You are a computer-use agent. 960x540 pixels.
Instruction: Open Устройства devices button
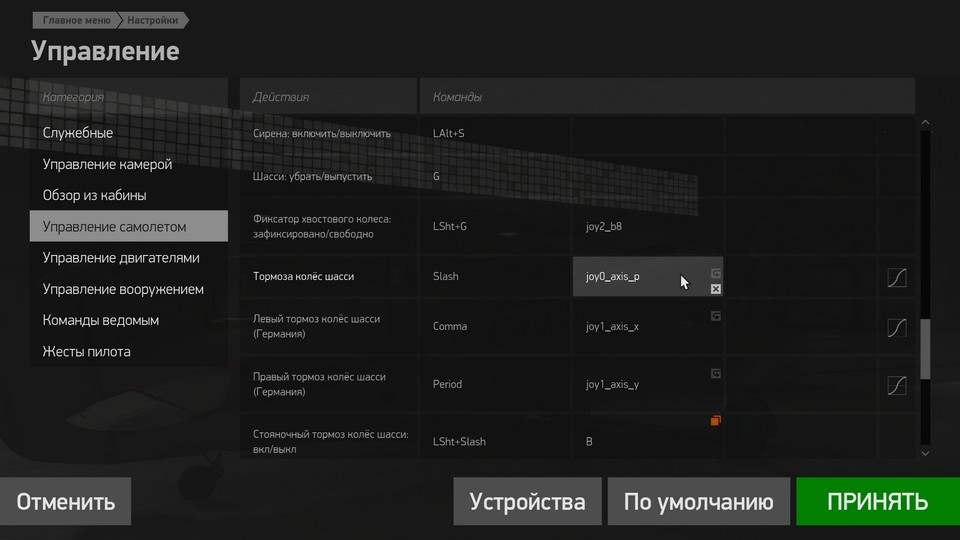point(527,501)
